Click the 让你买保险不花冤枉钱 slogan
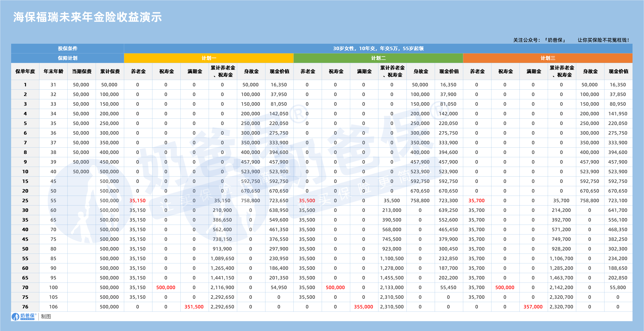Screen dimensions: 644x331 [603, 40]
